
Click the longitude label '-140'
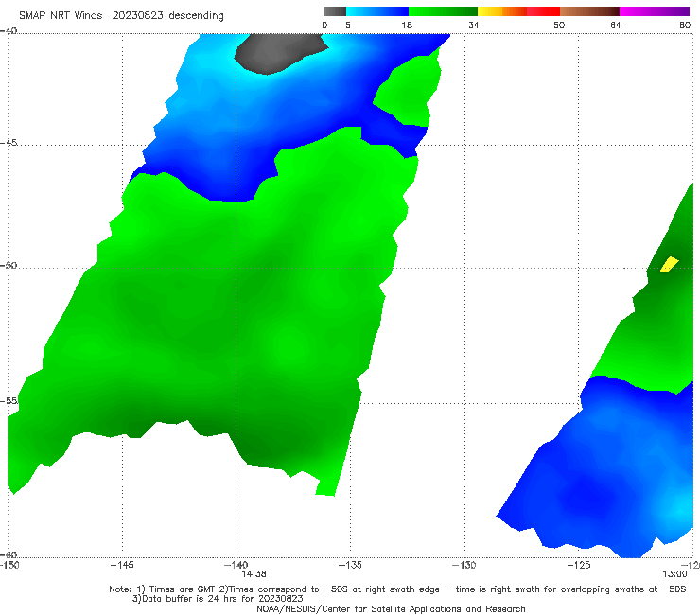[x=236, y=565]
